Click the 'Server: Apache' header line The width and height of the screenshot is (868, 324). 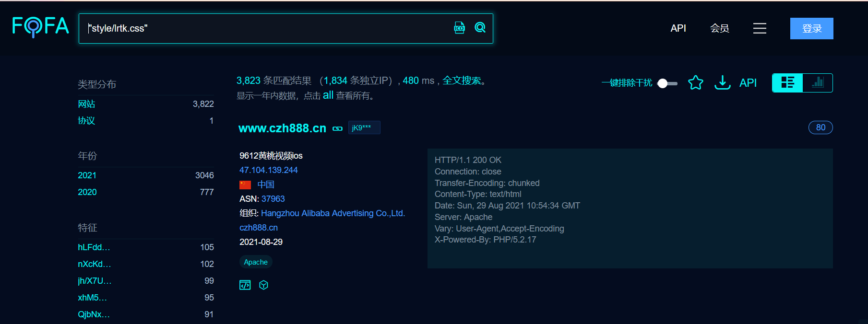(464, 217)
